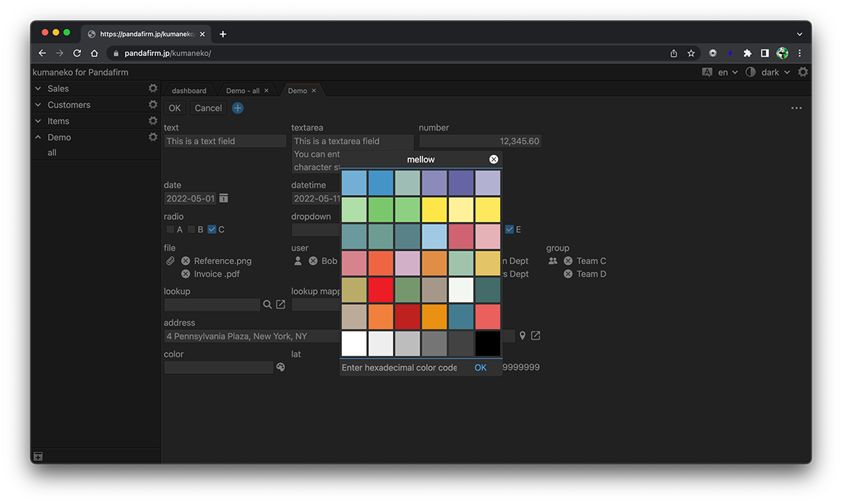Viewport: 842px width, 504px height.
Task: Uncheck the checked C radio option
Action: (212, 229)
